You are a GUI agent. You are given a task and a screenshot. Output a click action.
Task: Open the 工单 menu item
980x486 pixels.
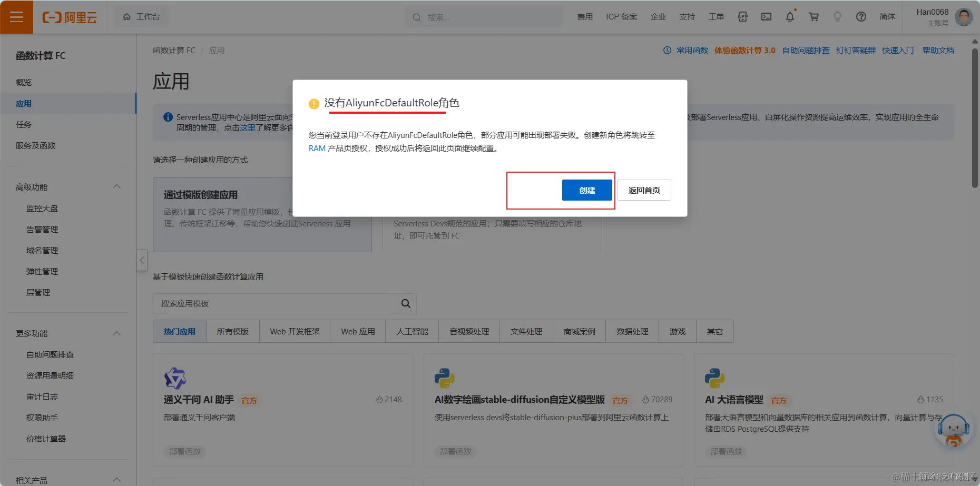click(716, 17)
